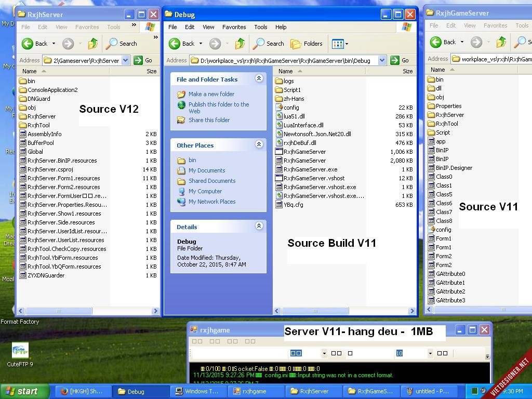Open the File menu in Debug window

(x=172, y=27)
